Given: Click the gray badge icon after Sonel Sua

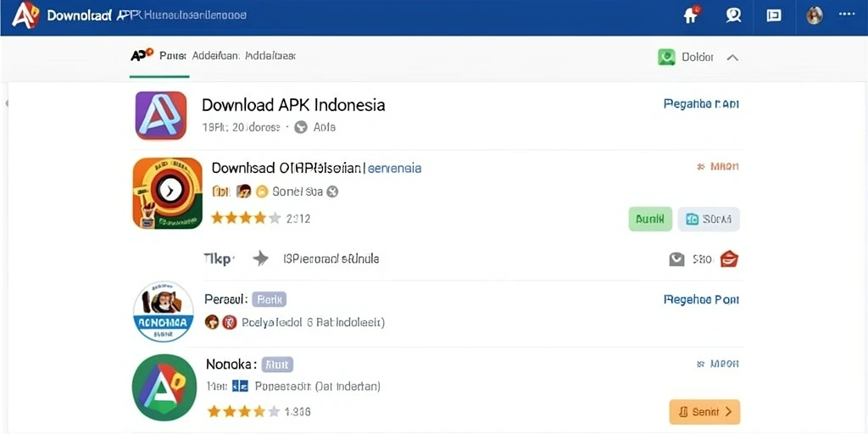Looking at the screenshot, I should 332,192.
